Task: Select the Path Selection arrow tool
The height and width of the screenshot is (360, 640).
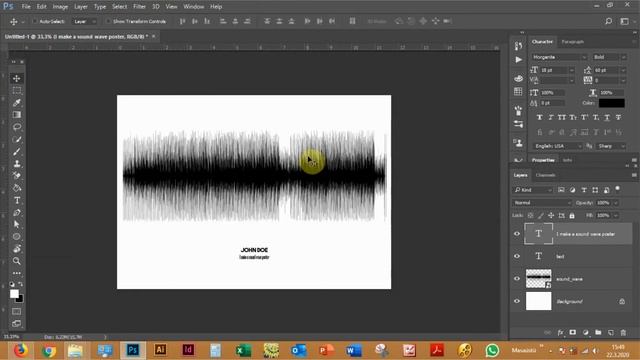Action: pyautogui.click(x=17, y=224)
